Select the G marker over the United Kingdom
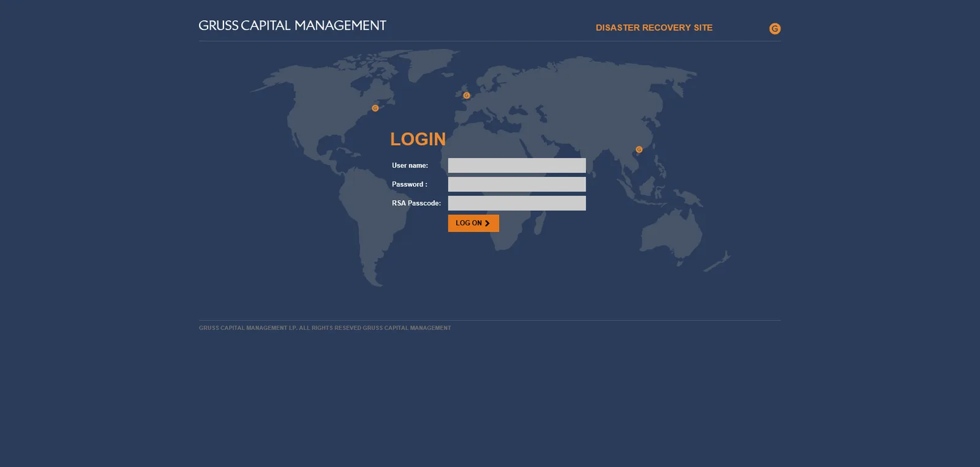The height and width of the screenshot is (467, 980). coord(467,95)
